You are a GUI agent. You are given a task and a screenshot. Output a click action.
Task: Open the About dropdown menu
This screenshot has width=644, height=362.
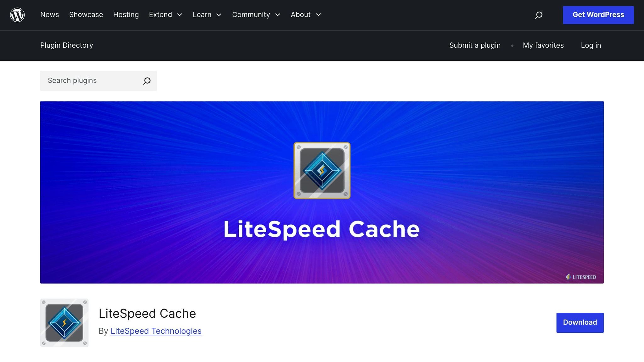(x=305, y=15)
